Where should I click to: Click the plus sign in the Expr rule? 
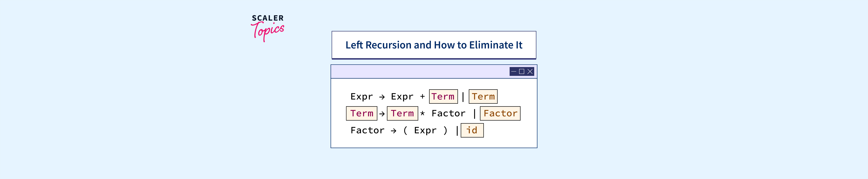point(422,97)
